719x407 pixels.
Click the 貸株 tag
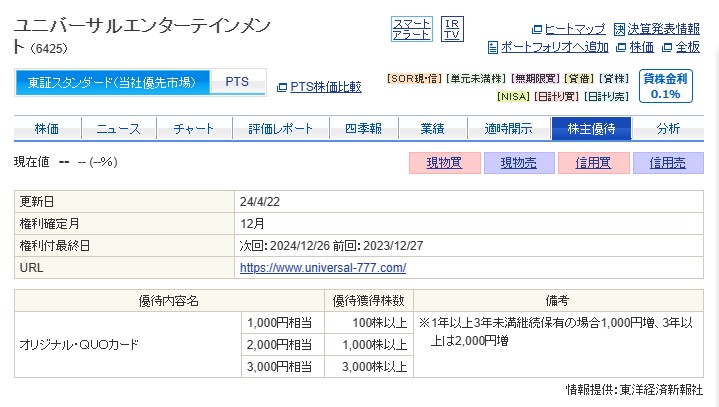point(614,78)
